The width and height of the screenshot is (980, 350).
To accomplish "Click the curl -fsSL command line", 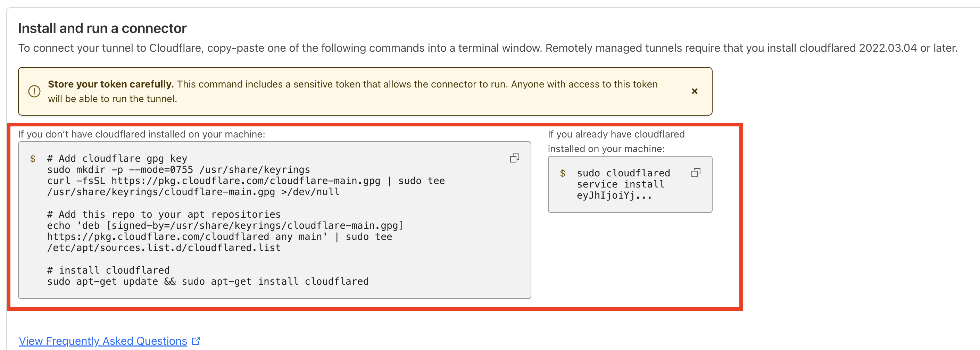I will 246,181.
